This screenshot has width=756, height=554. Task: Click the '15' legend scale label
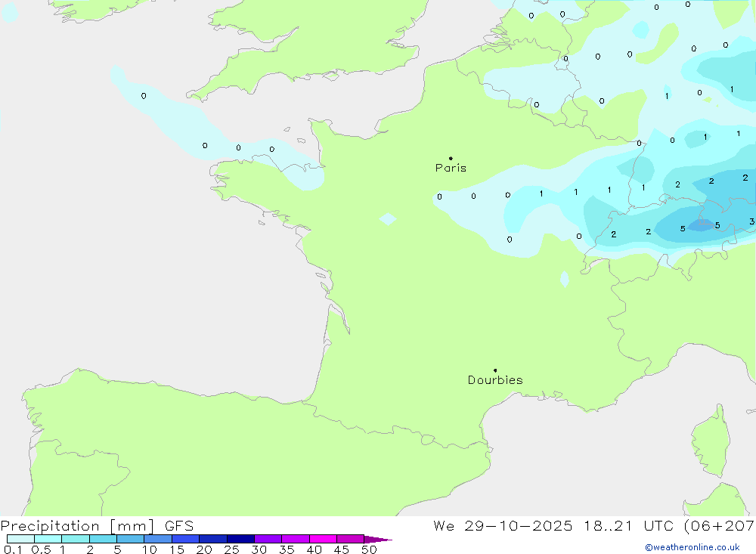tap(177, 549)
